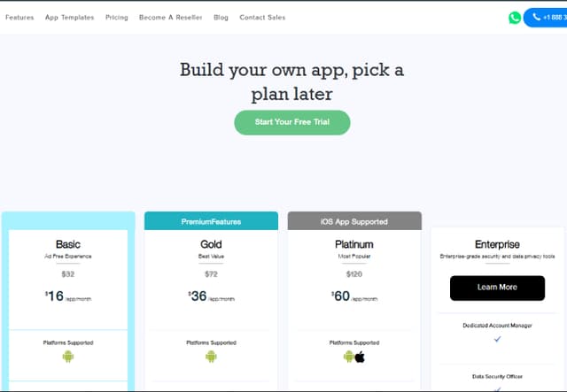This screenshot has width=567, height=392.
Task: Click the iOS App Supported banner
Action: click(354, 221)
